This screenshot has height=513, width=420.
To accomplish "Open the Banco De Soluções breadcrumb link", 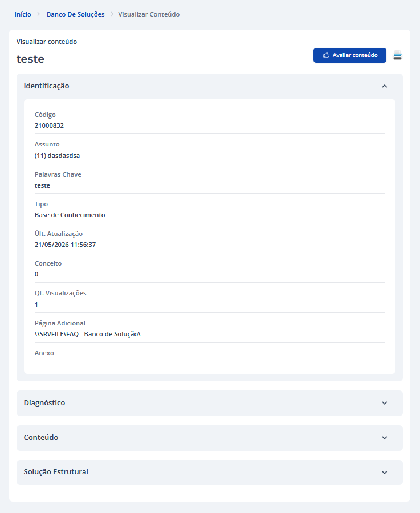I will point(76,14).
